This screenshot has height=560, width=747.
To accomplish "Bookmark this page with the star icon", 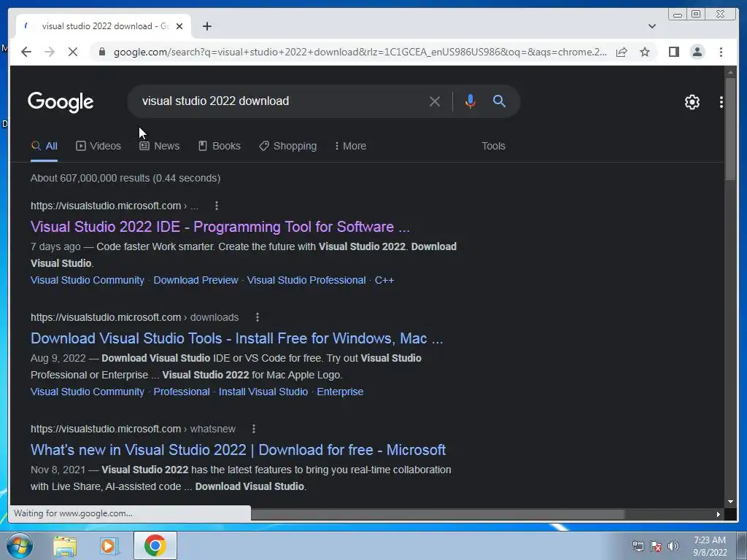I will [x=645, y=52].
